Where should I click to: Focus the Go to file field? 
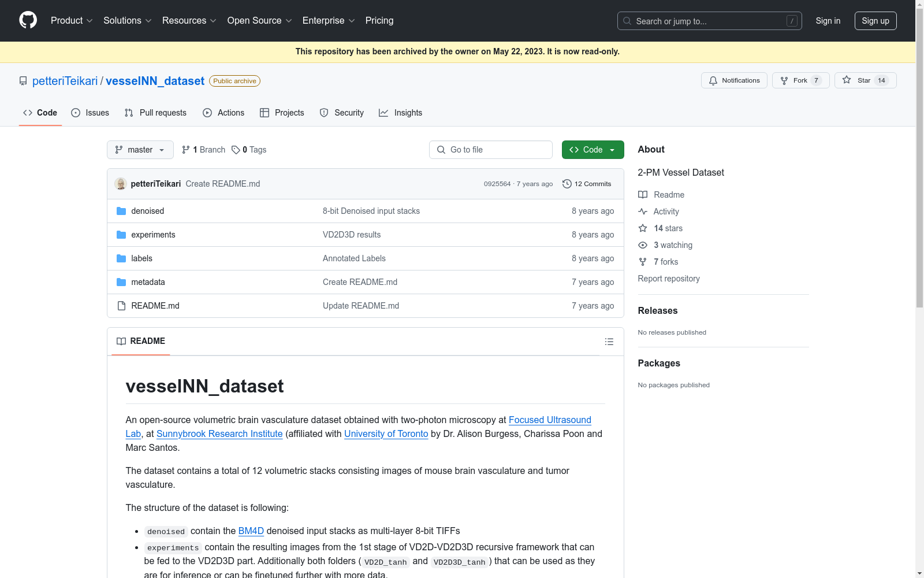[491, 150]
